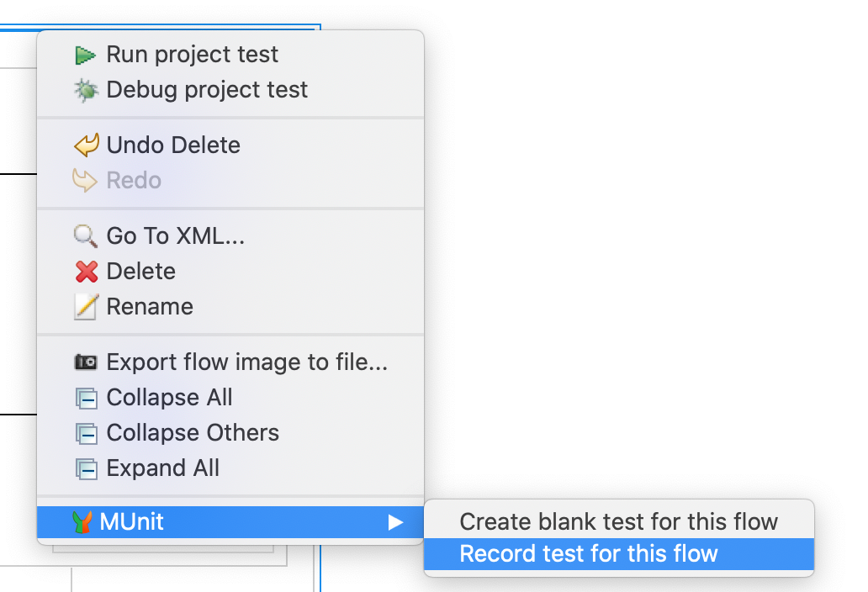Choose Create blank test for this flow
868x592 pixels.
coord(618,521)
